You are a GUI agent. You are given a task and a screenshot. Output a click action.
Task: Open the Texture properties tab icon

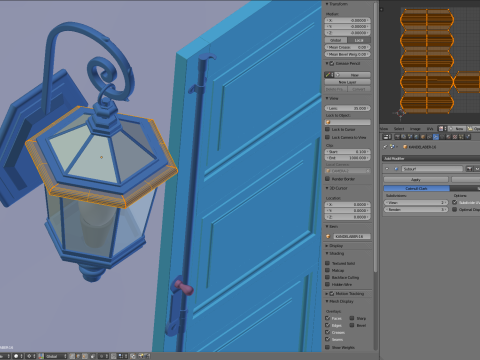click(x=455, y=137)
